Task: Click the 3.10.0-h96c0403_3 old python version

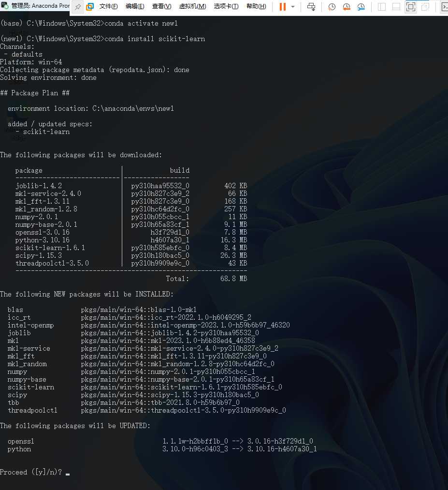Action: tap(195, 449)
